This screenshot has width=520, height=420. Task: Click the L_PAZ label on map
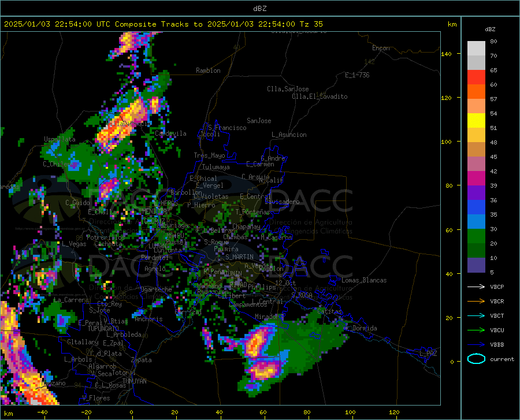point(428,354)
